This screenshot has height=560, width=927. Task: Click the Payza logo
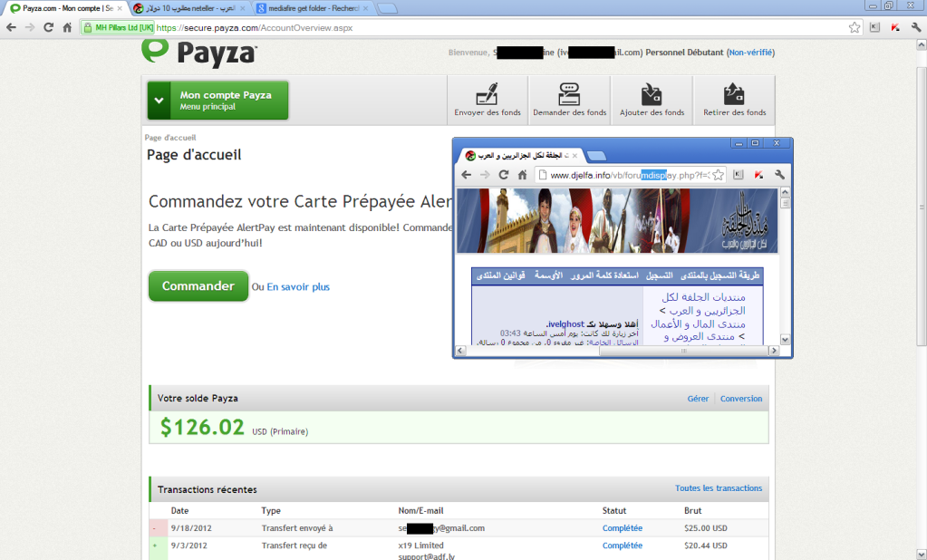(198, 53)
